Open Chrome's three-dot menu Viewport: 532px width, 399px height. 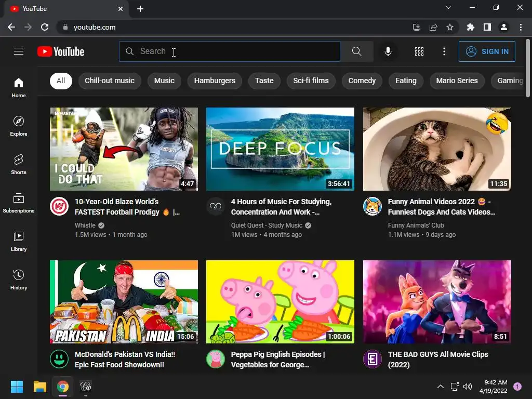(x=521, y=27)
